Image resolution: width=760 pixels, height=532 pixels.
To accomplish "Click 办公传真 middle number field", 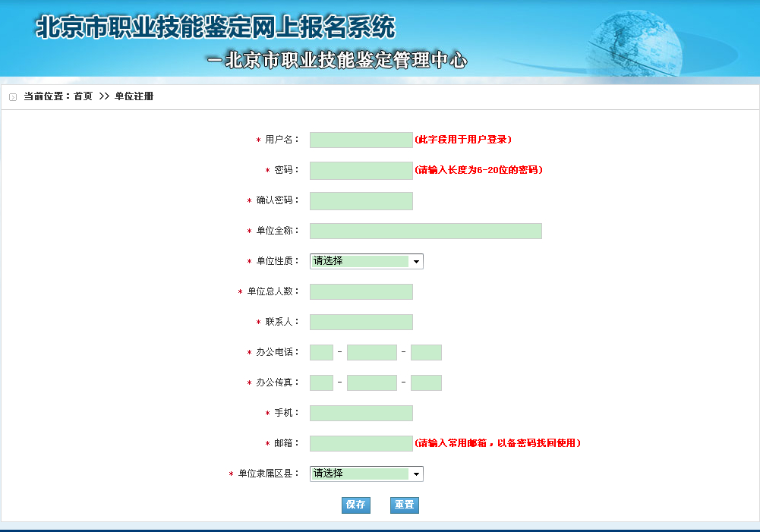I will coord(372,382).
